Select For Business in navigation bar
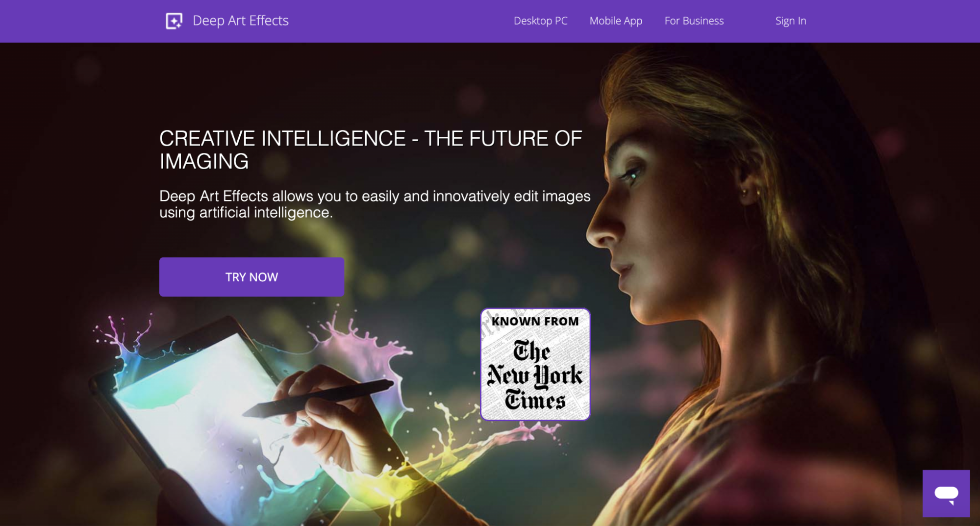This screenshot has width=980, height=526. (x=694, y=21)
